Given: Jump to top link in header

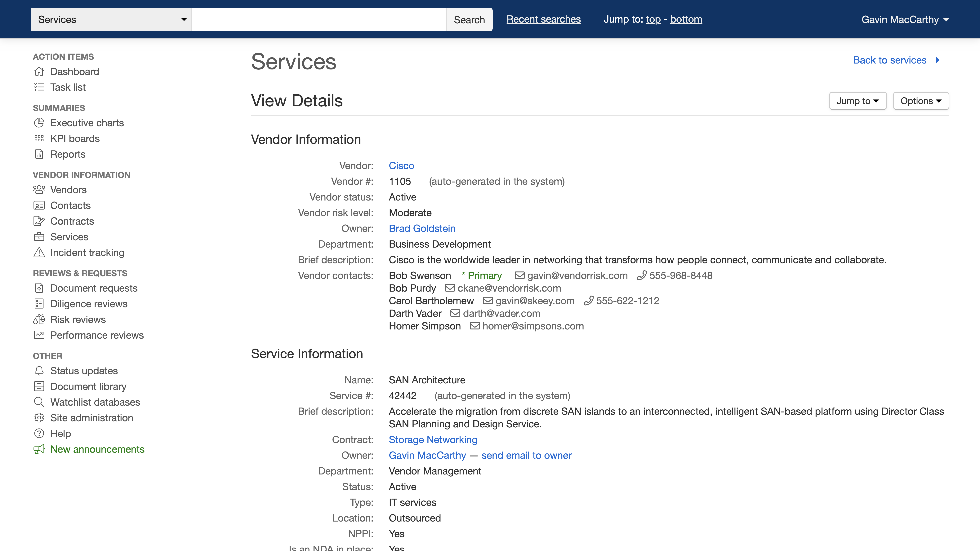Looking at the screenshot, I should [653, 19].
